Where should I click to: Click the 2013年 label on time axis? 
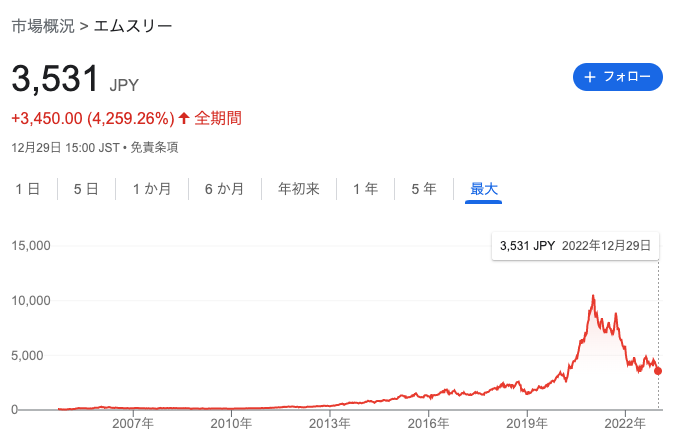point(330,423)
